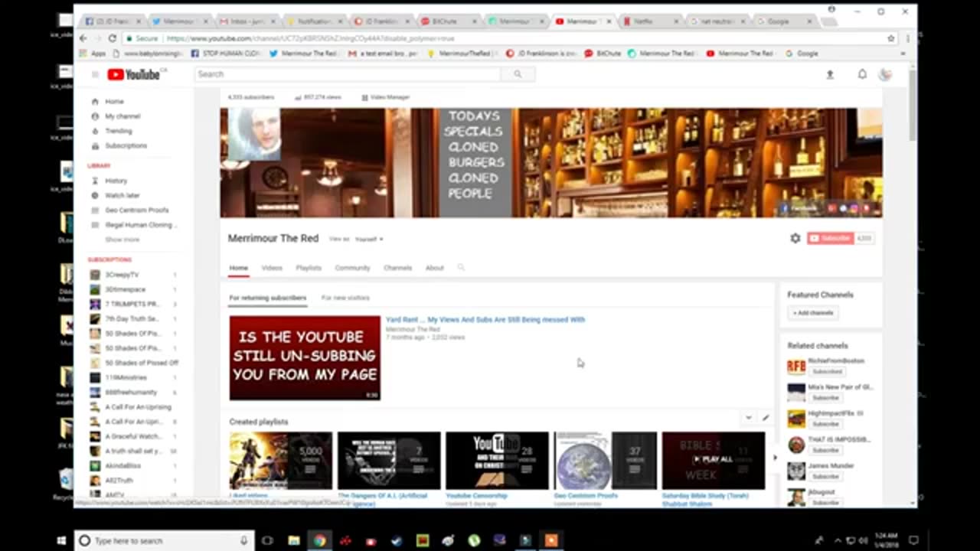
Task: Open channel settings gear icon
Action: 795,238
